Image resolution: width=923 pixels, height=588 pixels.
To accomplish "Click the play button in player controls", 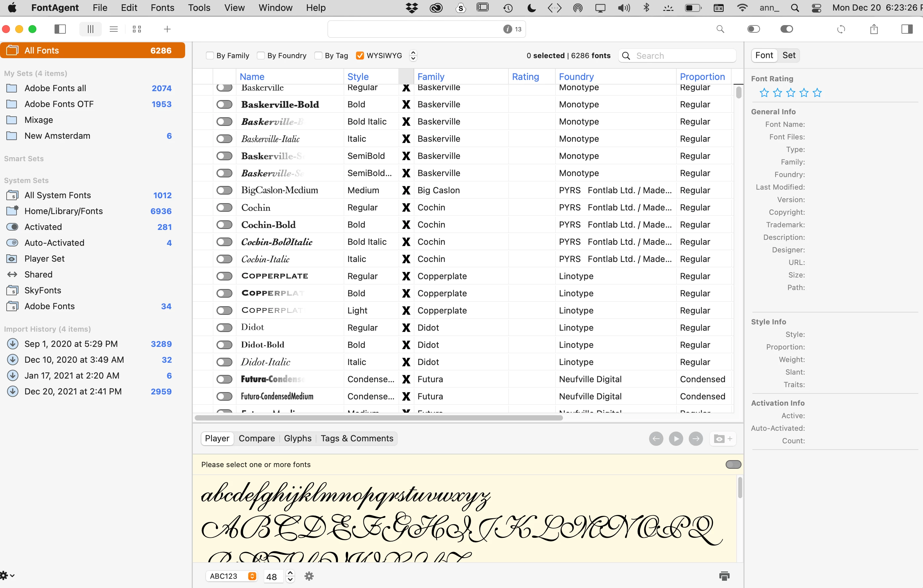I will coord(676,439).
